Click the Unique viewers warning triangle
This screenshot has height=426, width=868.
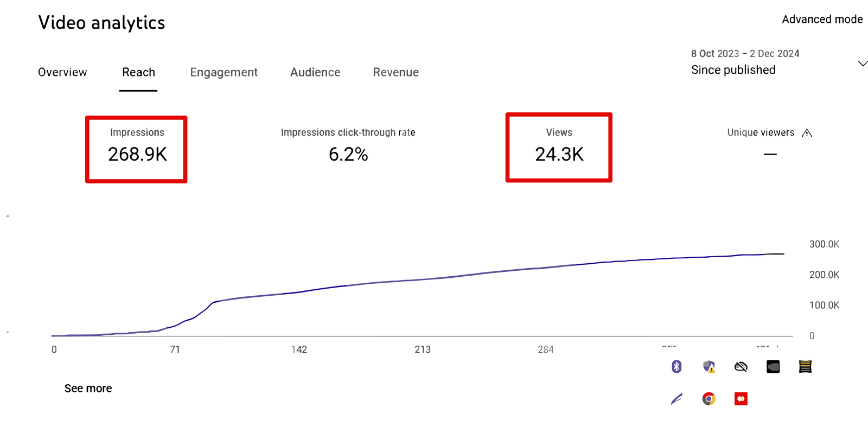(x=807, y=133)
